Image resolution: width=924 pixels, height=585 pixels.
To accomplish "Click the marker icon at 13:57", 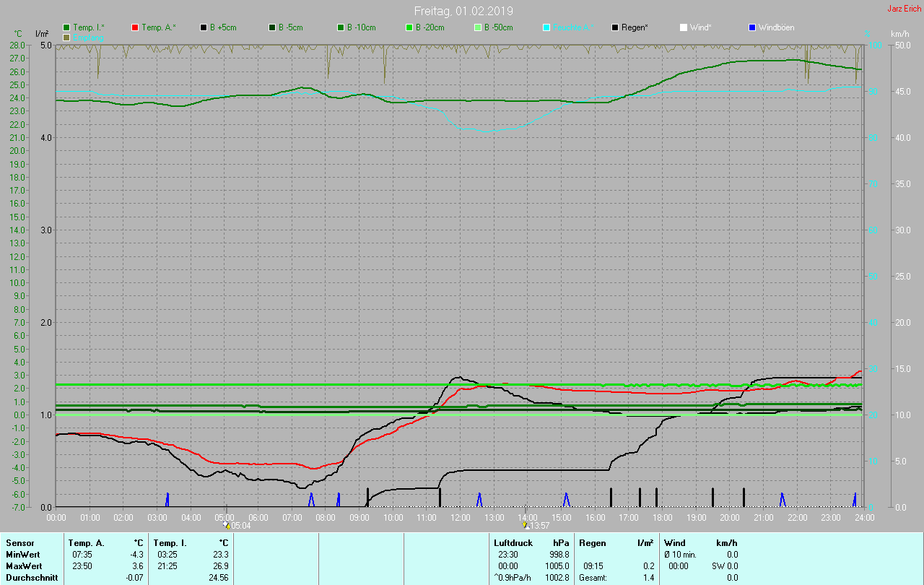I will (526, 525).
